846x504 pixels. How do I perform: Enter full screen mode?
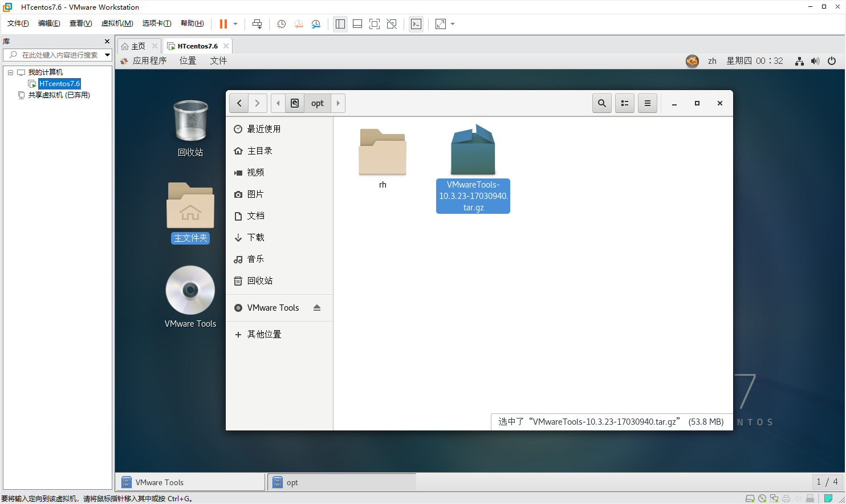375,24
